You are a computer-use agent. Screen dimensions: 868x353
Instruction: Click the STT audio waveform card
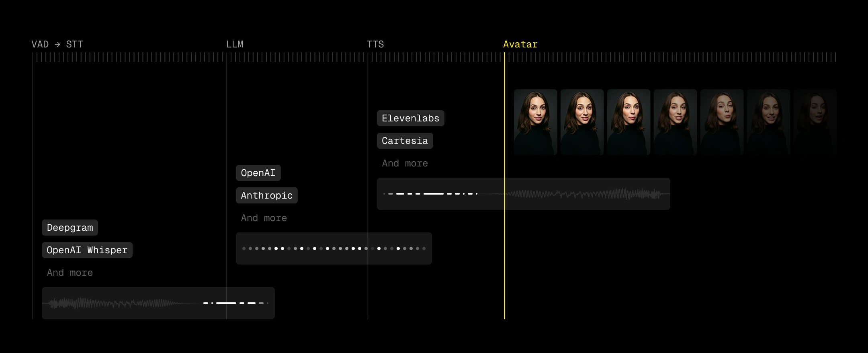click(x=158, y=303)
